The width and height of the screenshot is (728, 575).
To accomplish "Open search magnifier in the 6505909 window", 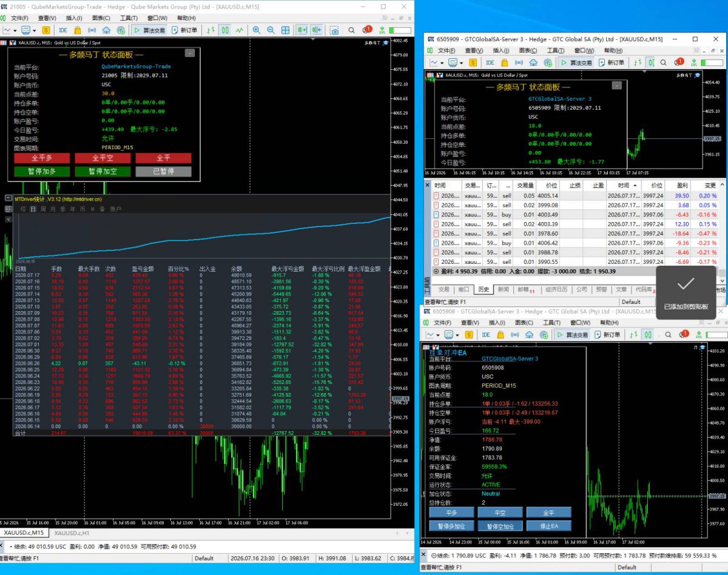I will pyautogui.click(x=663, y=62).
